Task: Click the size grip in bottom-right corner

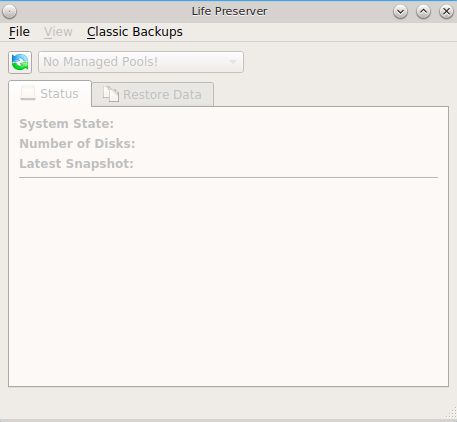Action: pos(451,413)
